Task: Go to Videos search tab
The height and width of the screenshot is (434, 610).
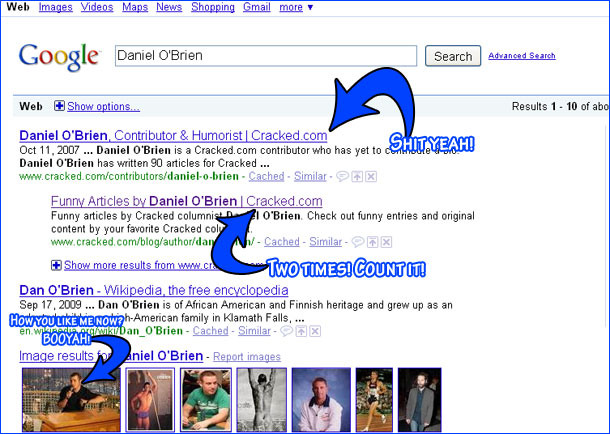Action: pyautogui.click(x=97, y=7)
